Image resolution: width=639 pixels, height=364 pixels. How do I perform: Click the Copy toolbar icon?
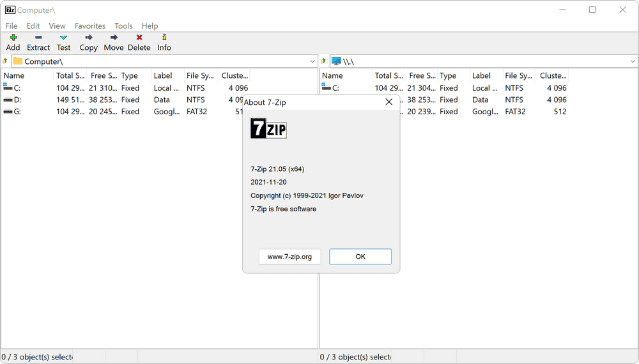[x=88, y=38]
